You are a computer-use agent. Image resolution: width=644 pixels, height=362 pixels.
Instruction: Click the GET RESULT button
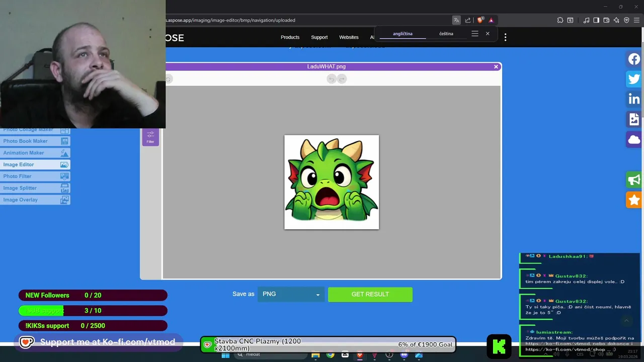370,294
